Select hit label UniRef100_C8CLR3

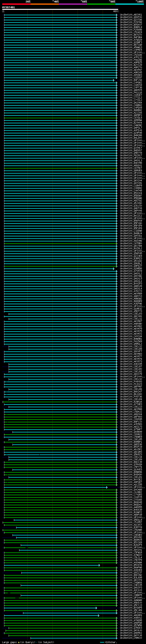coord(131,314)
